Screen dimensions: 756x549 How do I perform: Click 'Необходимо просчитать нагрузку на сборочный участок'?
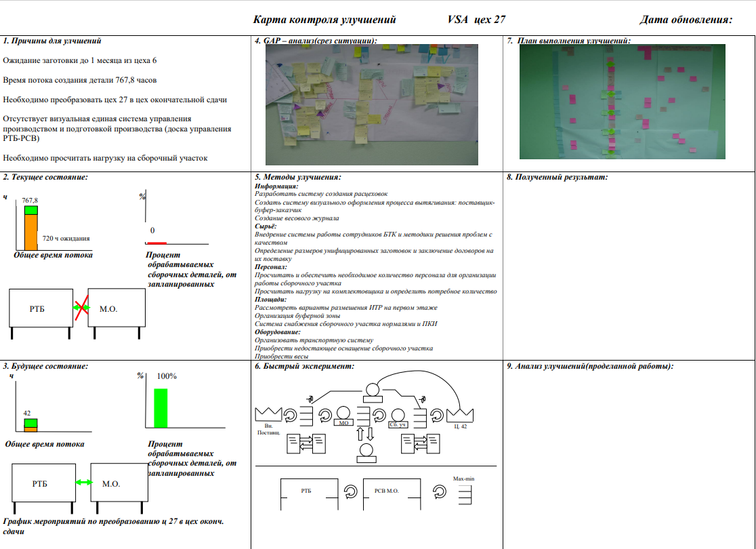click(105, 158)
